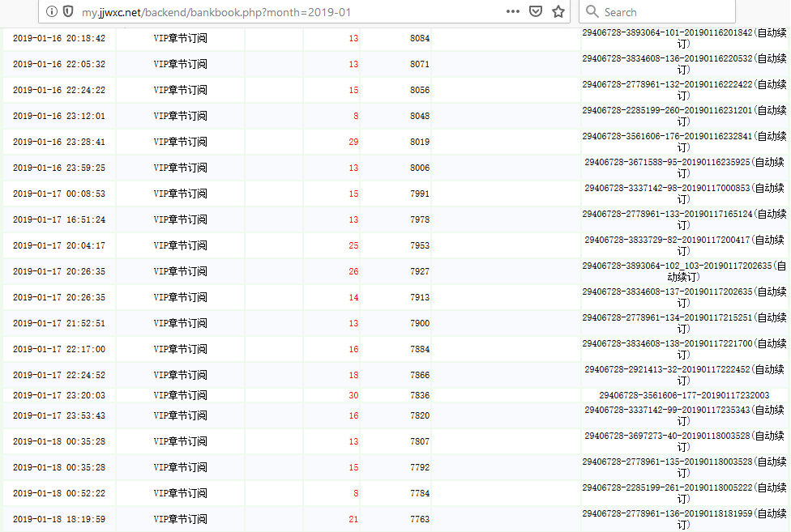Click balance value 7978
The width and height of the screenshot is (791, 532).
(x=420, y=219)
